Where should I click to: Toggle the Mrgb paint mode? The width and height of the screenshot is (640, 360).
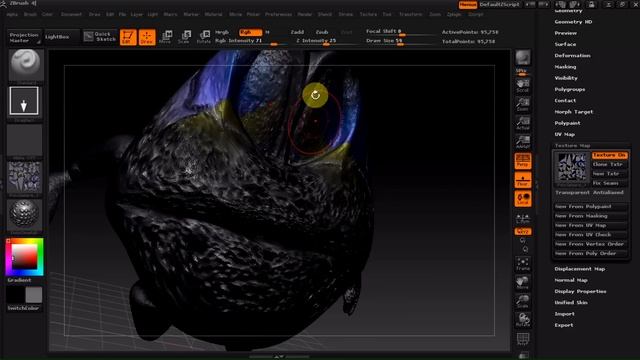[222, 32]
